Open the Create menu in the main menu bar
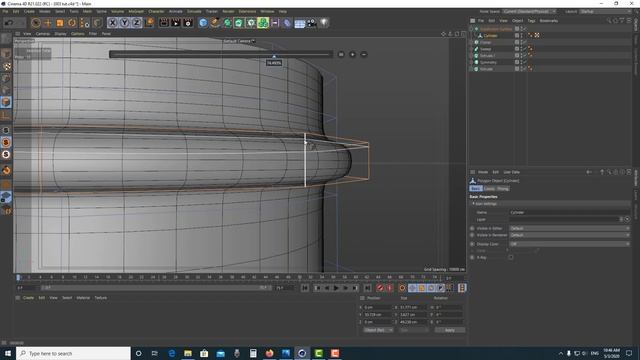The image size is (640, 360). pyautogui.click(x=29, y=11)
